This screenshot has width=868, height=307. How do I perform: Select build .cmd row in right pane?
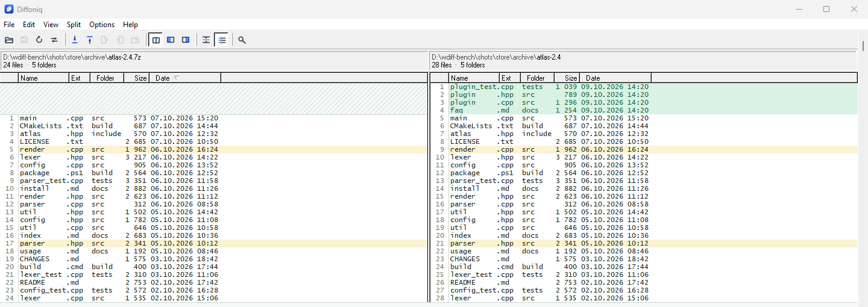click(x=643, y=267)
